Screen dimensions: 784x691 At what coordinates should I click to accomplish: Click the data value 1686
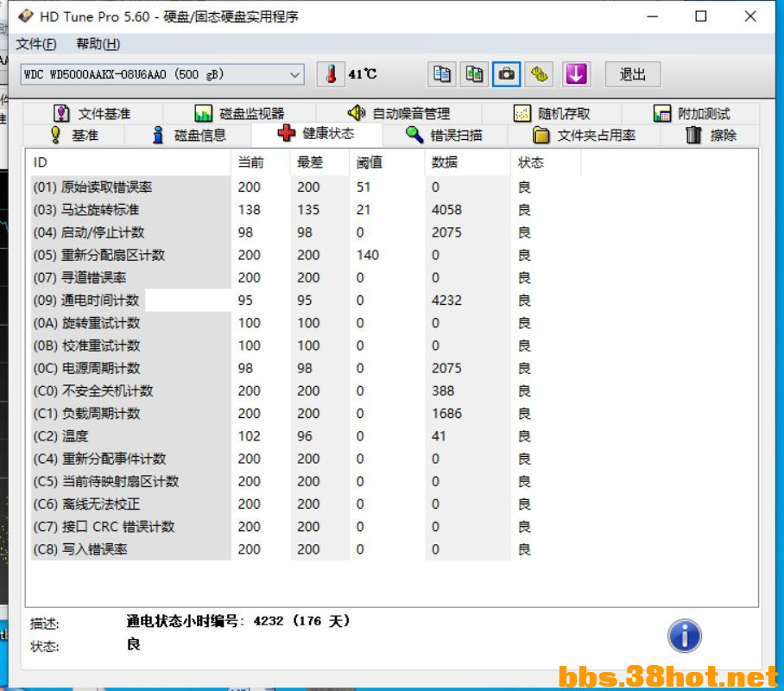pos(446,413)
